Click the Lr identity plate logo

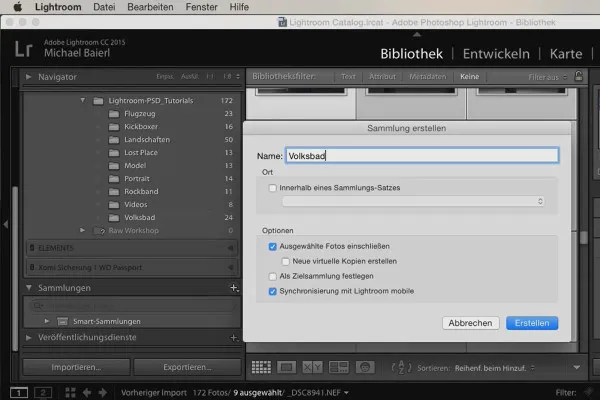pos(23,49)
